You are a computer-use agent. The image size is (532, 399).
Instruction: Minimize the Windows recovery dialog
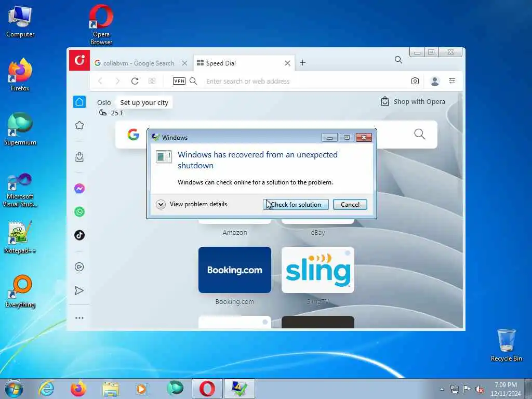click(x=329, y=137)
